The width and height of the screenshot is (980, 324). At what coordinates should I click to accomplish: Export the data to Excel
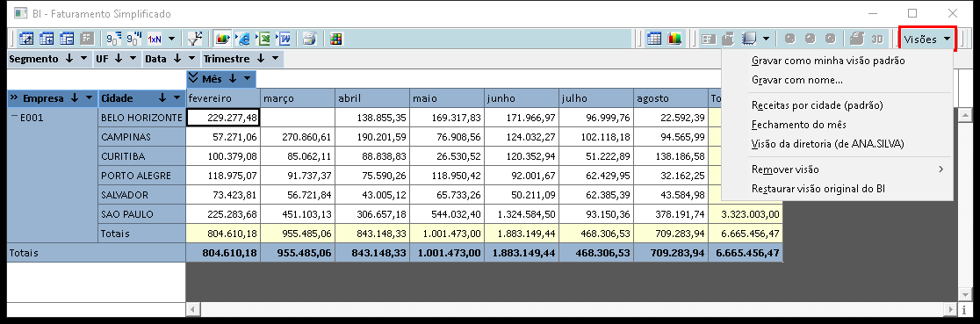click(264, 39)
